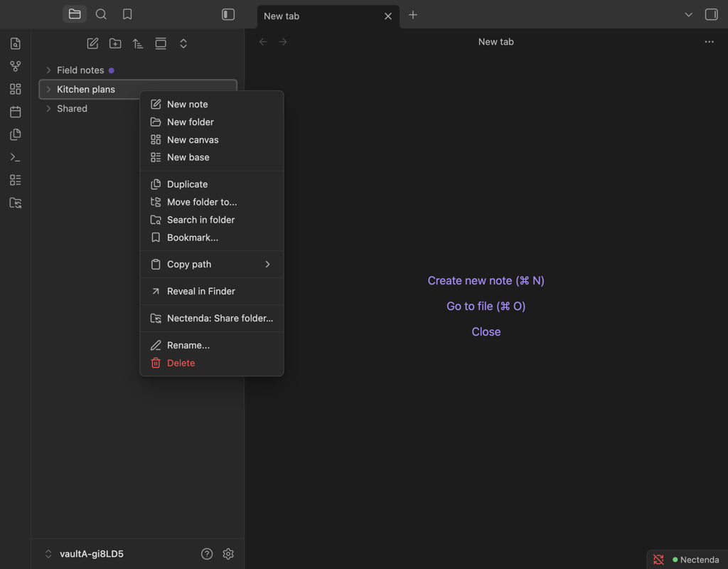Create new base ribbon icon

pyautogui.click(x=16, y=180)
